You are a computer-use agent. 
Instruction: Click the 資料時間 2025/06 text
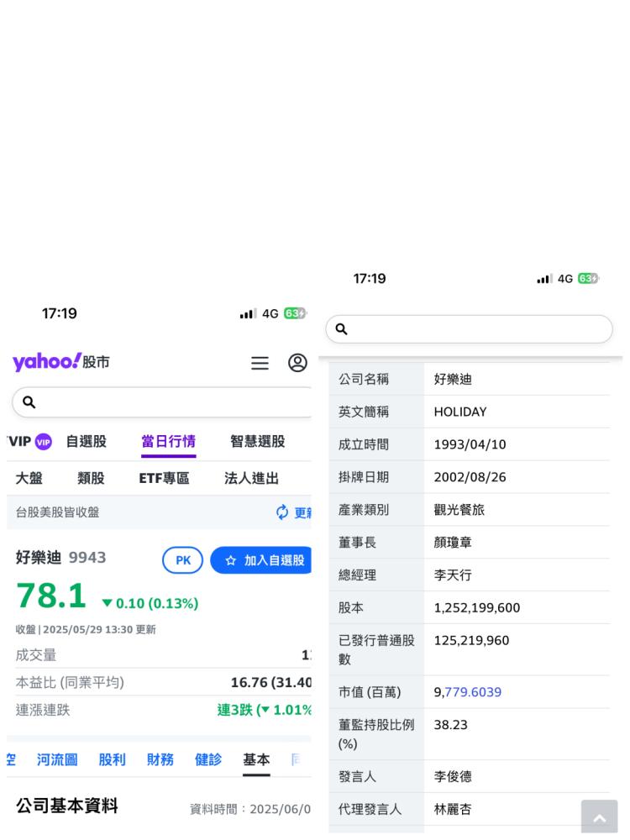pos(250,809)
